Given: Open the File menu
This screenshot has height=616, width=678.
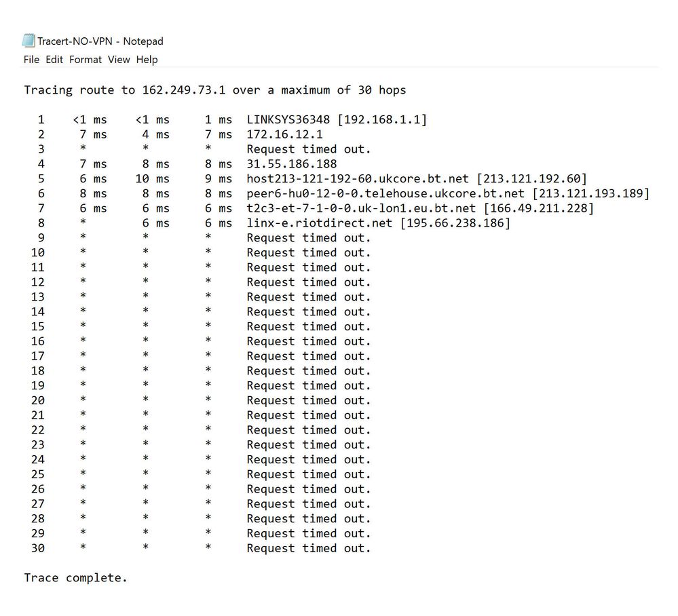Looking at the screenshot, I should tap(31, 60).
